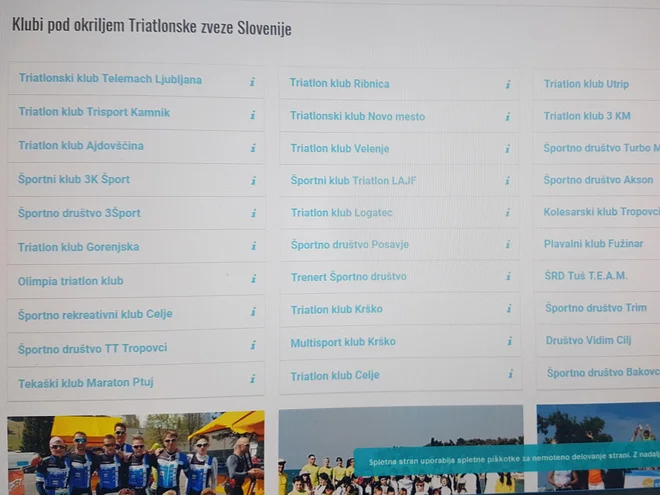
Task: View info for Športni klub Triatlon LAJF
Action: point(508,181)
